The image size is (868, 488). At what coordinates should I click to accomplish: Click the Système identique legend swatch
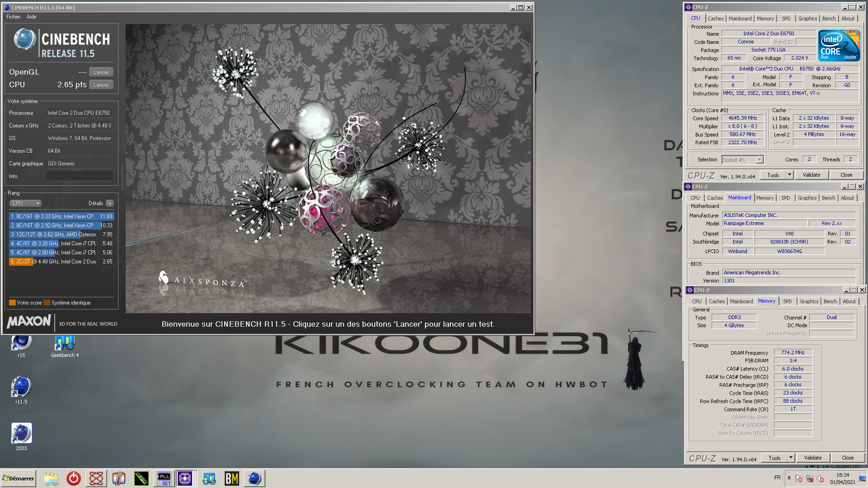47,303
